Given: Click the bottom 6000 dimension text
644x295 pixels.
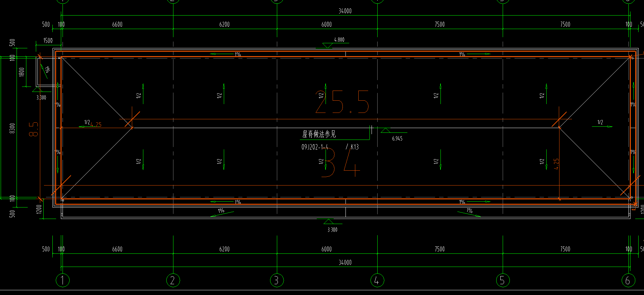Looking at the screenshot, I should tap(327, 249).
